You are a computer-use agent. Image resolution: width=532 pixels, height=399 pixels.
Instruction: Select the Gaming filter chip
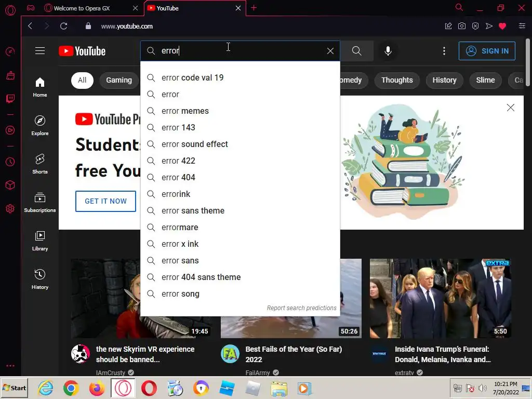119,80
